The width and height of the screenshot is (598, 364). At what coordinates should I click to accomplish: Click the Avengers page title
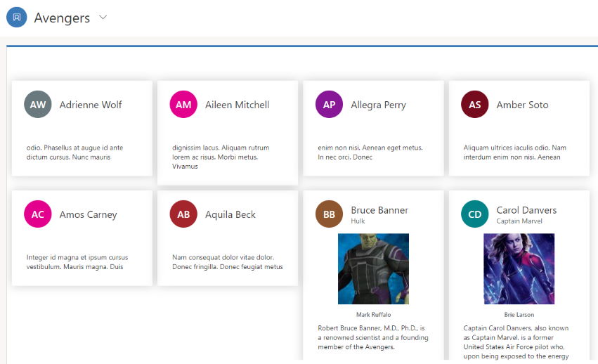coord(62,18)
